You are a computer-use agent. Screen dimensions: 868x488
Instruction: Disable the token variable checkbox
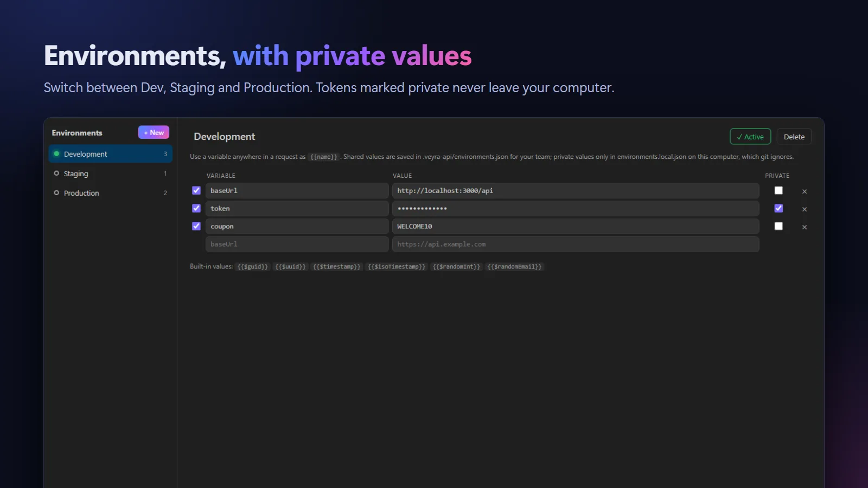(x=196, y=208)
